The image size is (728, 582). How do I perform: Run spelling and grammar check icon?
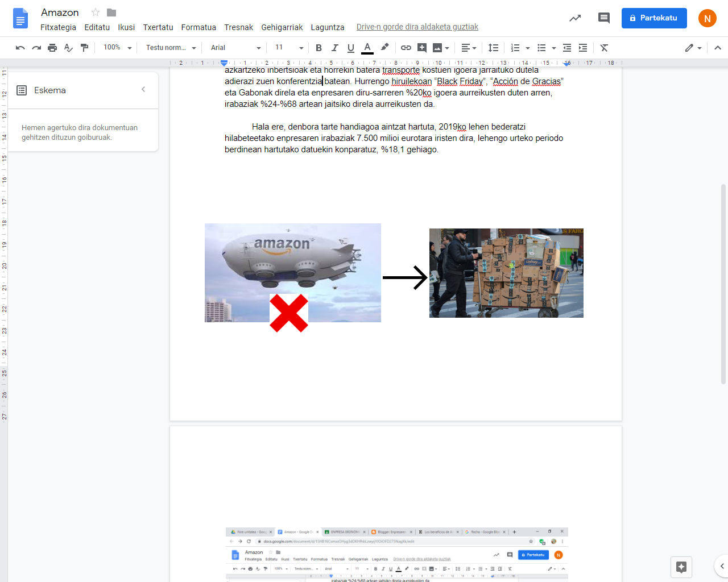tap(68, 48)
